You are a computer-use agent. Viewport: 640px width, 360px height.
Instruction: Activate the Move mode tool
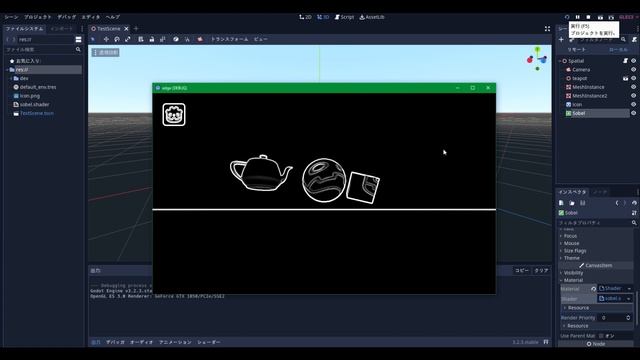point(106,39)
